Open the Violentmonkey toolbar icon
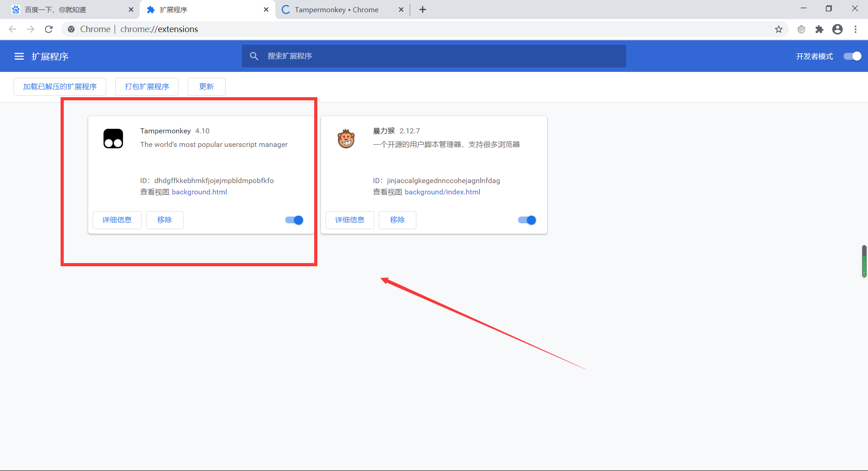The height and width of the screenshot is (471, 868). (802, 29)
